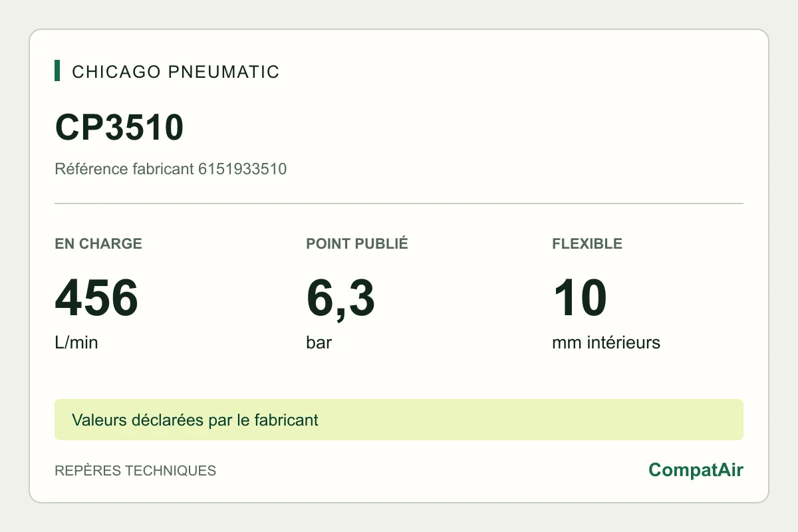The image size is (798, 532).
Task: Select the 6,3 pressure value
Action: click(x=340, y=299)
